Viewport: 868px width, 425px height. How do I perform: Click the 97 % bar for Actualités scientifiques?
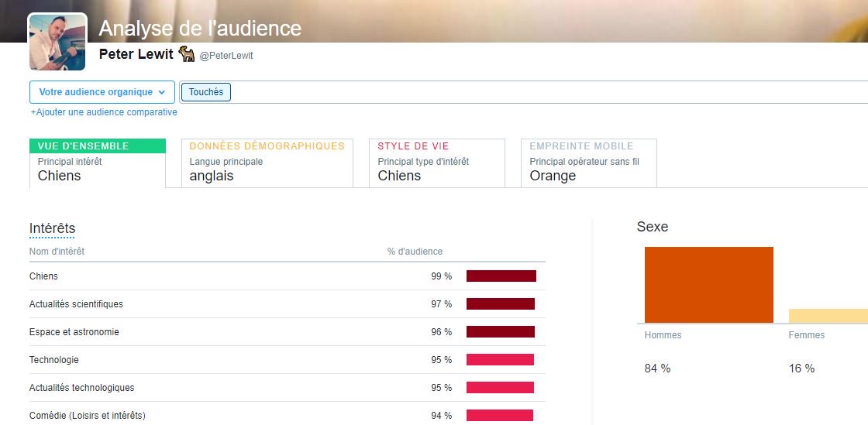point(501,304)
